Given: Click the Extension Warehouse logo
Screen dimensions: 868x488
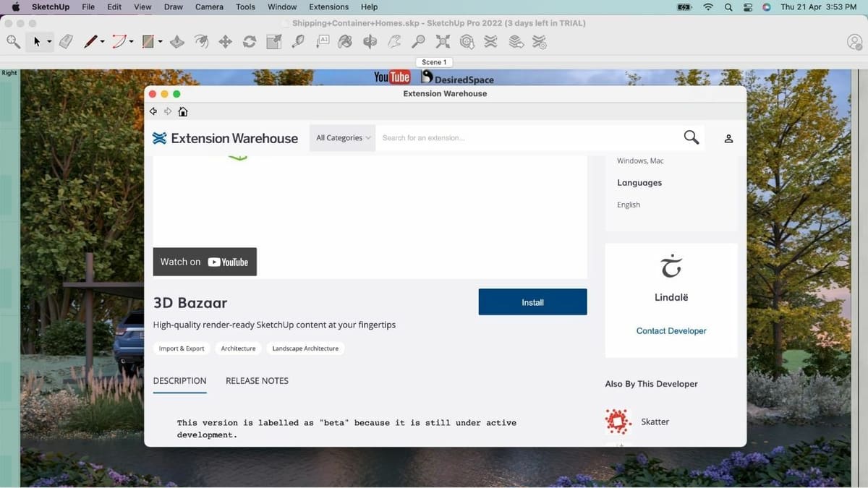Looking at the screenshot, I should point(225,138).
